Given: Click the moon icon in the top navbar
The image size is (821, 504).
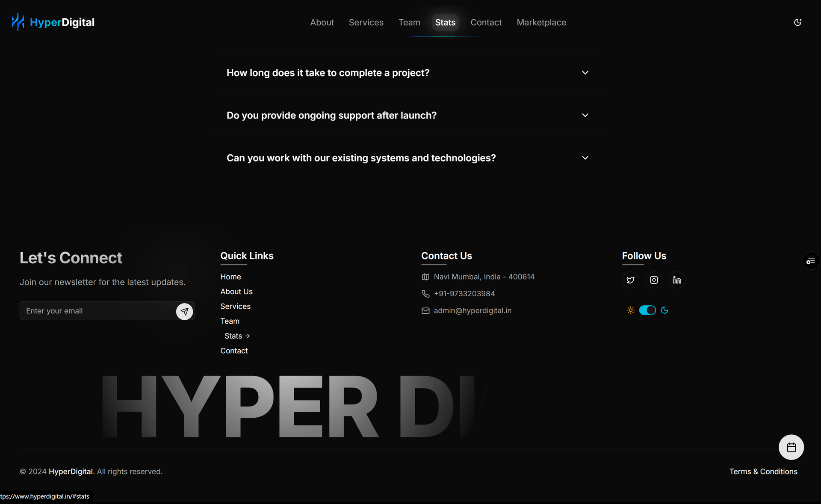Looking at the screenshot, I should [797, 22].
